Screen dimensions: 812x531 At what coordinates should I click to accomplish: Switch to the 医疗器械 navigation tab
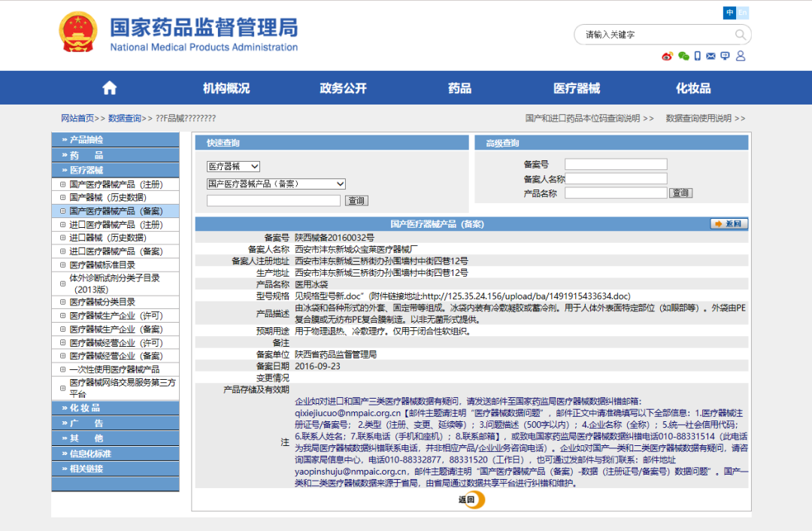(577, 87)
